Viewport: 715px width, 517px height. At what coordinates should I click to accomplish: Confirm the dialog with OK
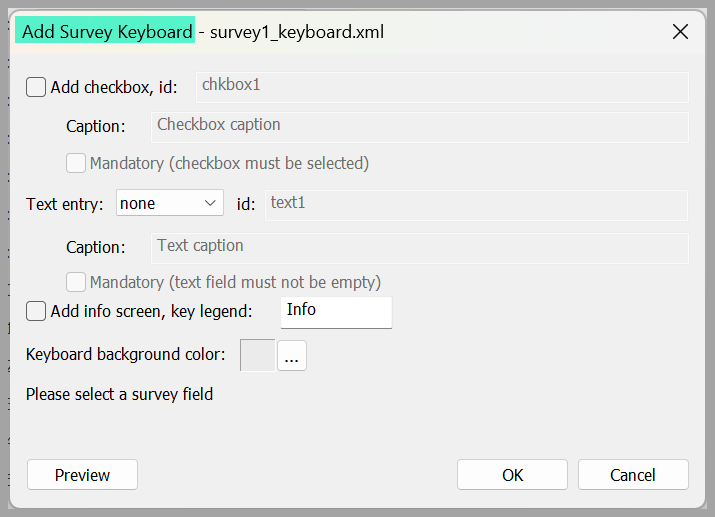513,475
